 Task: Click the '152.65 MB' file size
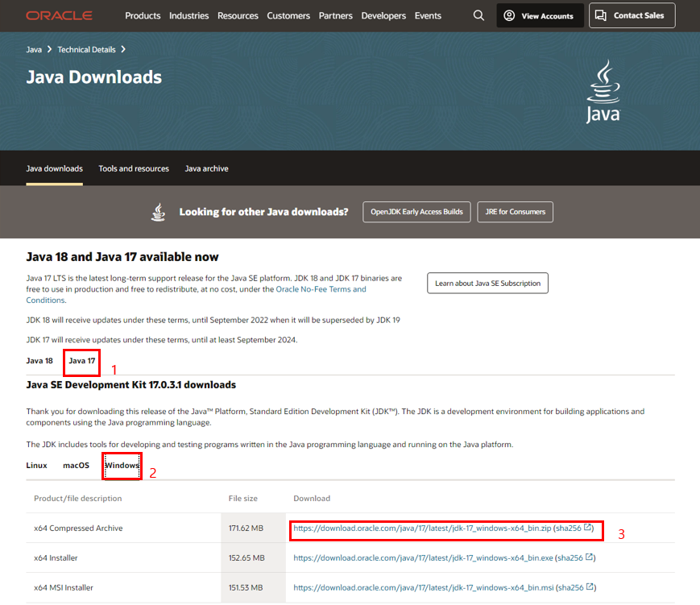[246, 557]
